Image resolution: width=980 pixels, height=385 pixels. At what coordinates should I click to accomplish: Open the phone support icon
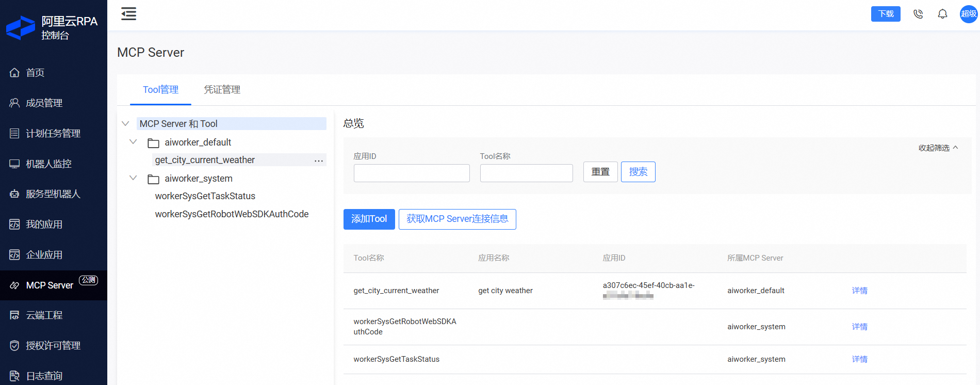(x=918, y=14)
